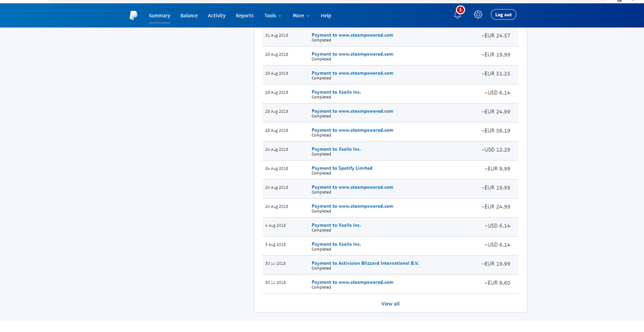644x332 pixels.
Task: Click Completed status under Activision Blizzard payment
Action: click(x=321, y=268)
